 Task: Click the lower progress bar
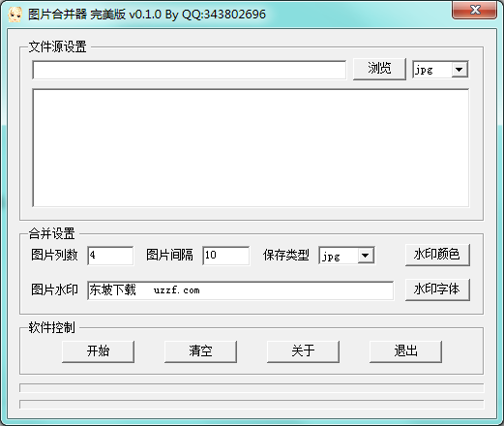coord(252,405)
